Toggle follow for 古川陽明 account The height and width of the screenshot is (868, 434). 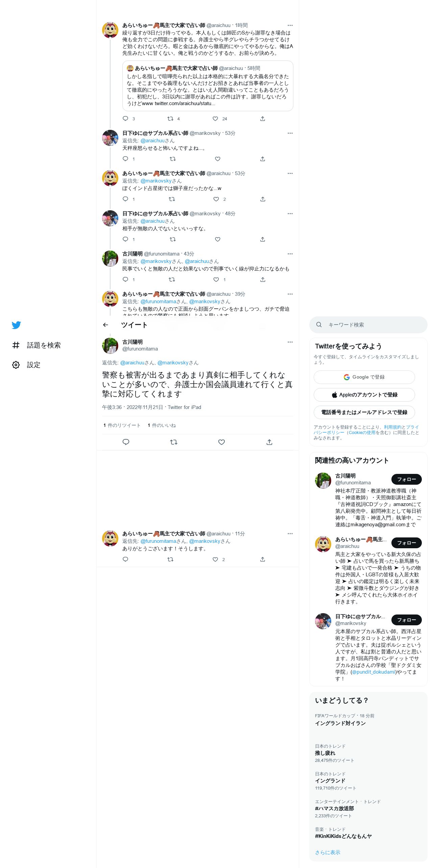click(406, 479)
